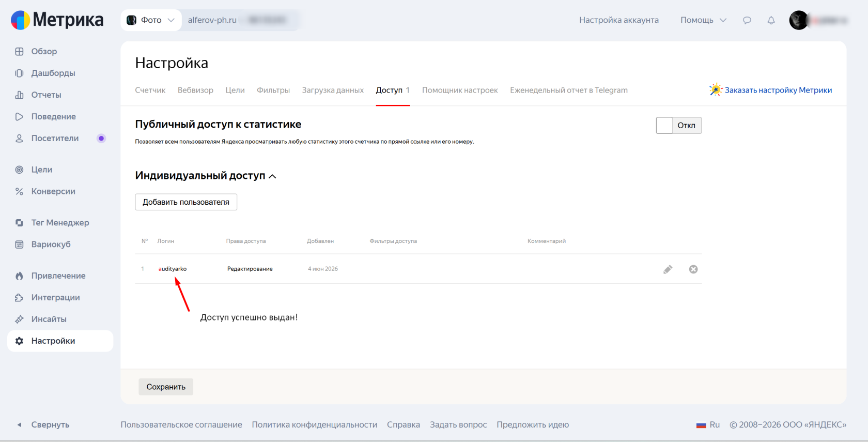Click the 4 июн 2026 date cell
This screenshot has height=442, width=868.
coord(323,269)
